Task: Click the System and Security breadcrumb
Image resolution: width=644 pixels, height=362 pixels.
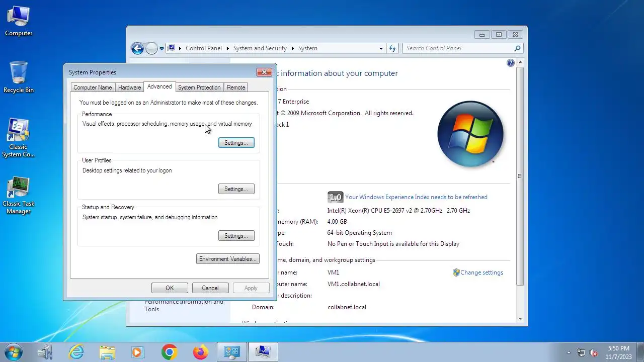Action: point(260,48)
